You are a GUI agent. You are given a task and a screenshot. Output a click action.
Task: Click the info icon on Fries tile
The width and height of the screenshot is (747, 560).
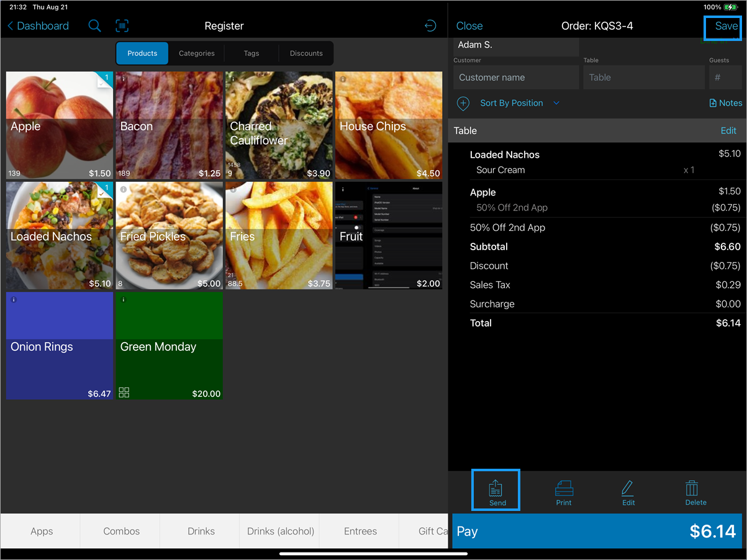click(x=233, y=189)
